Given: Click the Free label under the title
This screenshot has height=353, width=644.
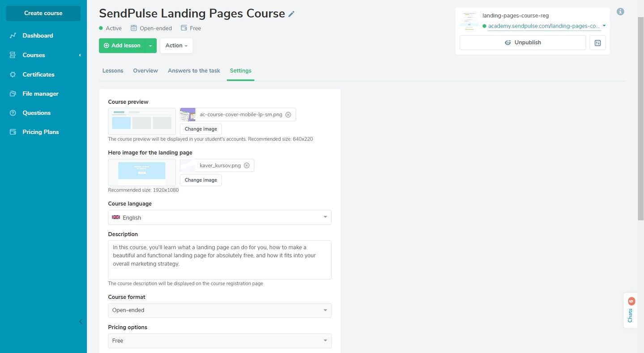Looking at the screenshot, I should point(195,28).
